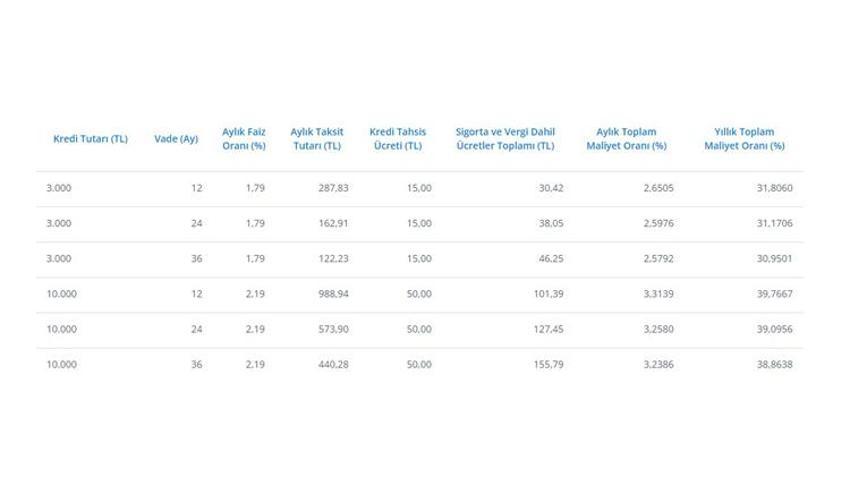Image resolution: width=850 pixels, height=477 pixels.
Task: Select the installment value 573,90
Action: point(333,329)
